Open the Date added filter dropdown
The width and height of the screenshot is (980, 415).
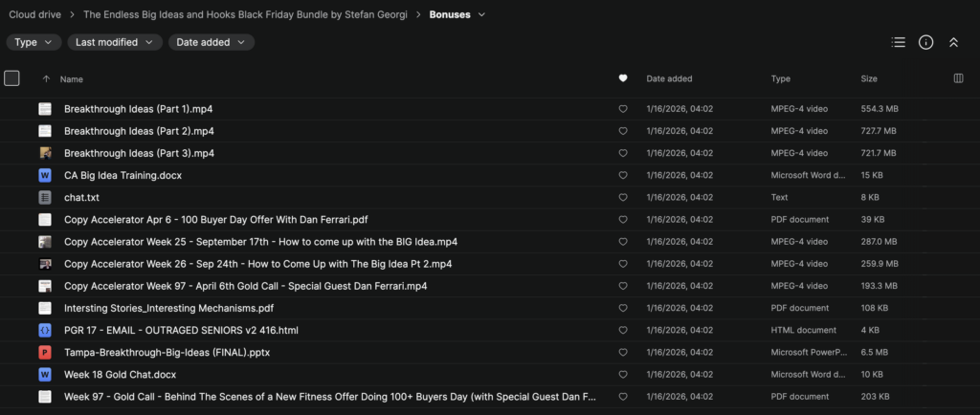tap(212, 42)
